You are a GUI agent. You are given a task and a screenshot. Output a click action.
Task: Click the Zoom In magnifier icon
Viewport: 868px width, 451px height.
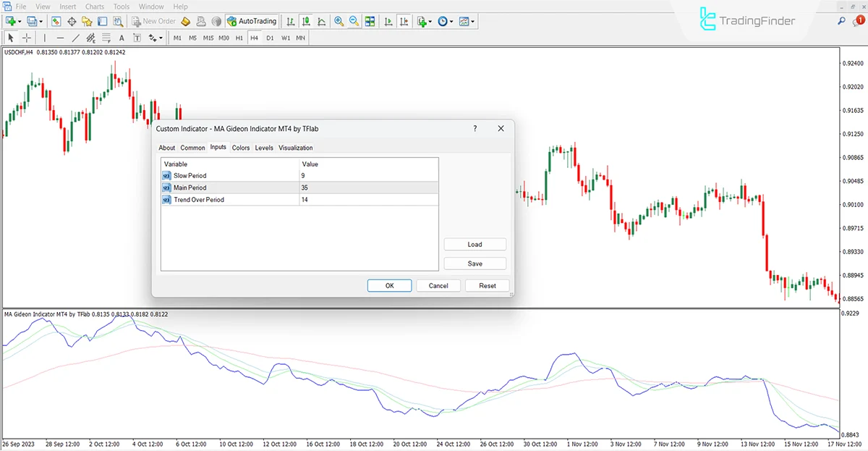pyautogui.click(x=339, y=21)
